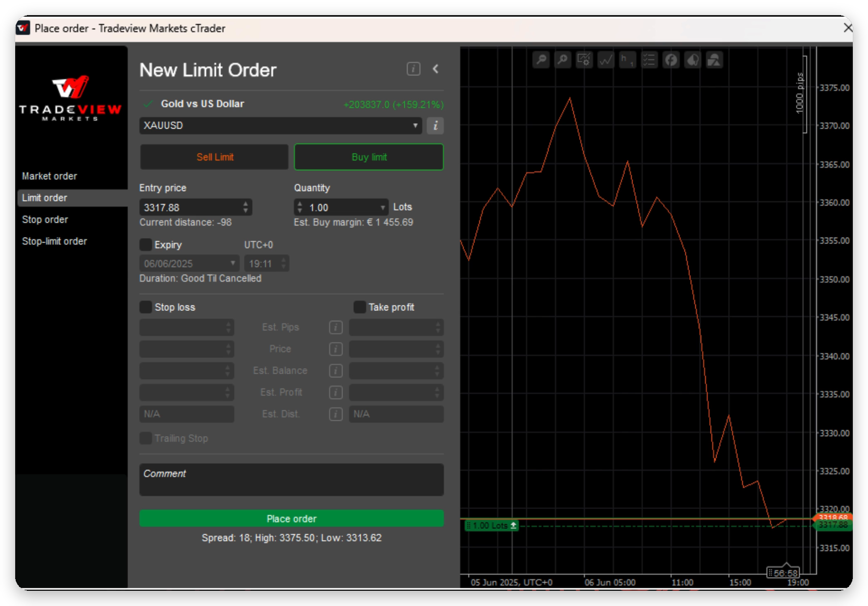
Task: Click the 56:58 countdown label
Action: (x=784, y=572)
